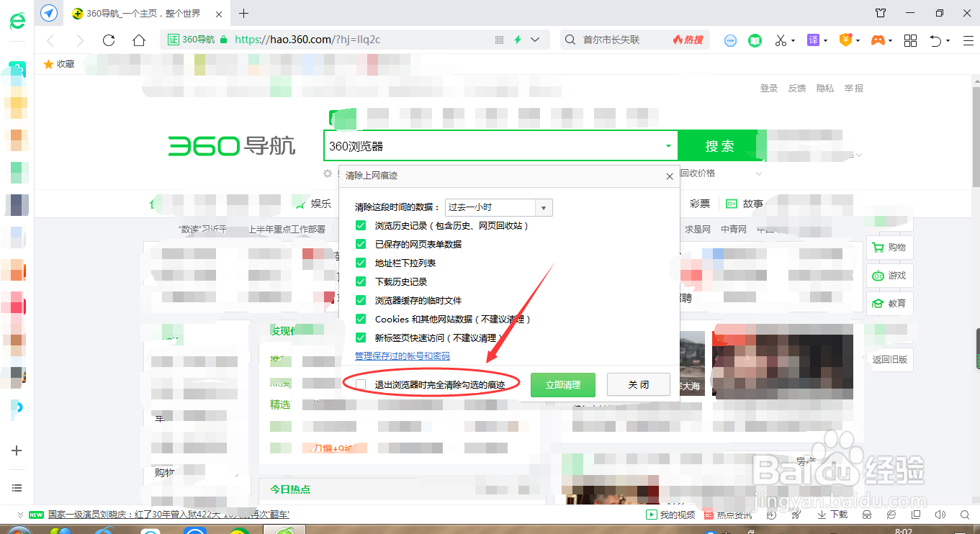The width and height of the screenshot is (980, 534).
Task: Open the 教育 side shortcut
Action: pyautogui.click(x=889, y=303)
